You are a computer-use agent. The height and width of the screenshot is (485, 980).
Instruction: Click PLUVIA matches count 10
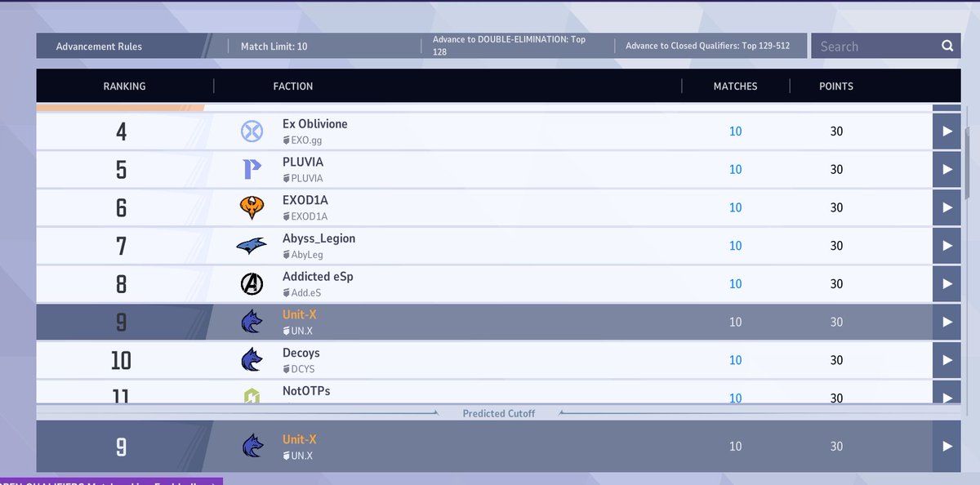tap(736, 170)
